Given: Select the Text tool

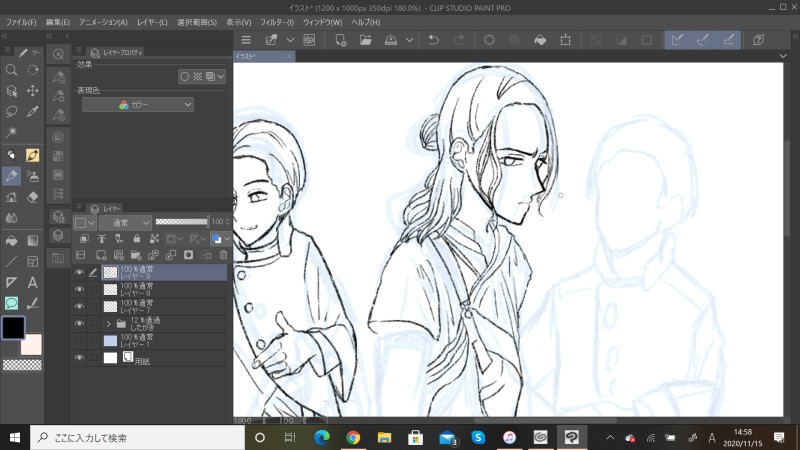Looking at the screenshot, I should pyautogui.click(x=33, y=283).
